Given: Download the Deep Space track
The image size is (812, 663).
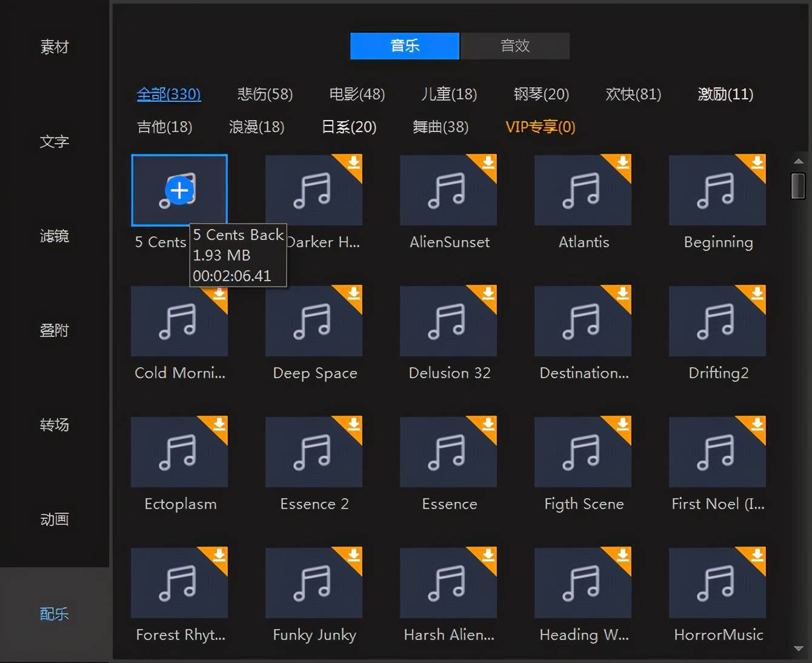Looking at the screenshot, I should tap(353, 295).
